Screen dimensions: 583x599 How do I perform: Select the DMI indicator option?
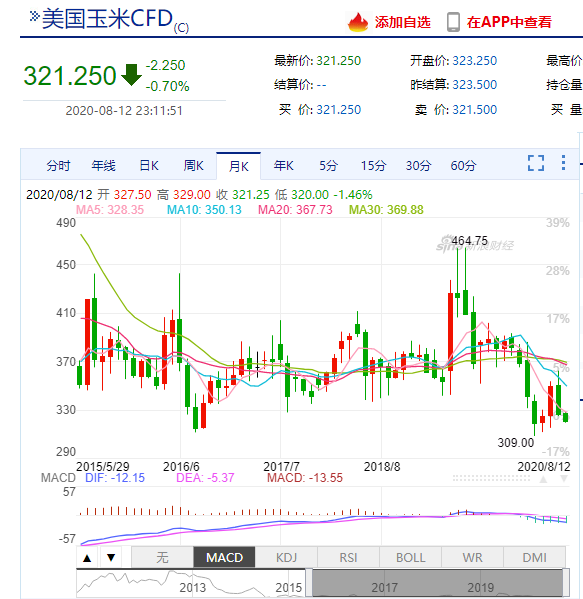534,558
